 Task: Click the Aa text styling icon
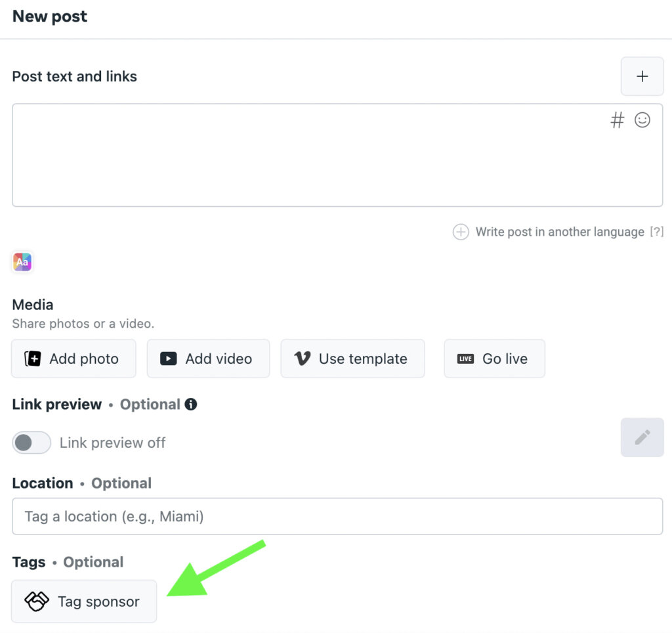22,261
